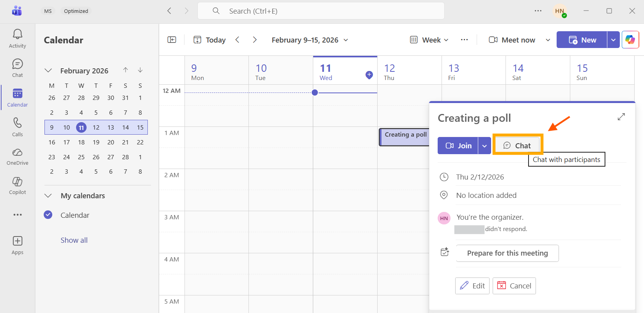Move mini calendar to the next month
644x313 pixels.
click(x=140, y=70)
